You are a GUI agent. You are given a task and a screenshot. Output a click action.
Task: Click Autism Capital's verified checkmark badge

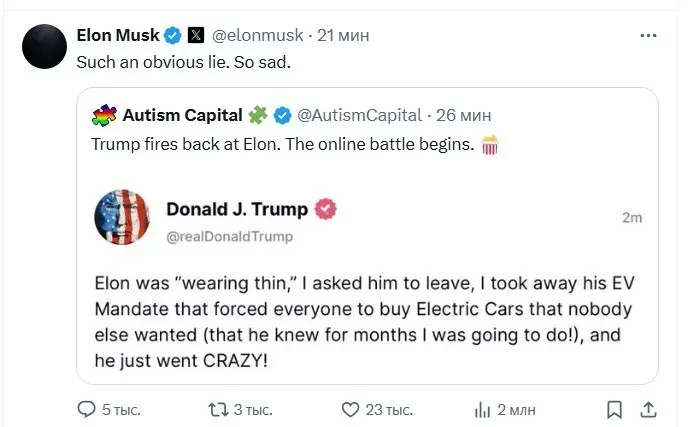[282, 115]
